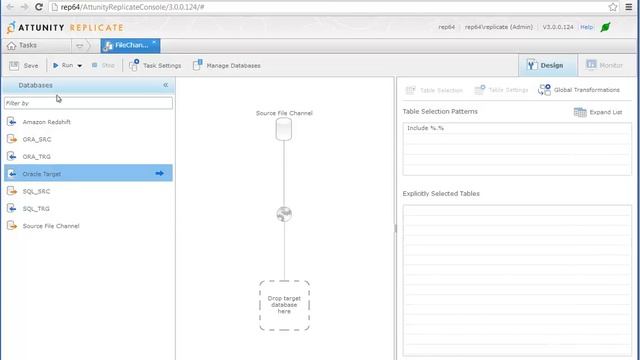Switch to Design view
The width and height of the screenshot is (640, 360).
tap(547, 65)
